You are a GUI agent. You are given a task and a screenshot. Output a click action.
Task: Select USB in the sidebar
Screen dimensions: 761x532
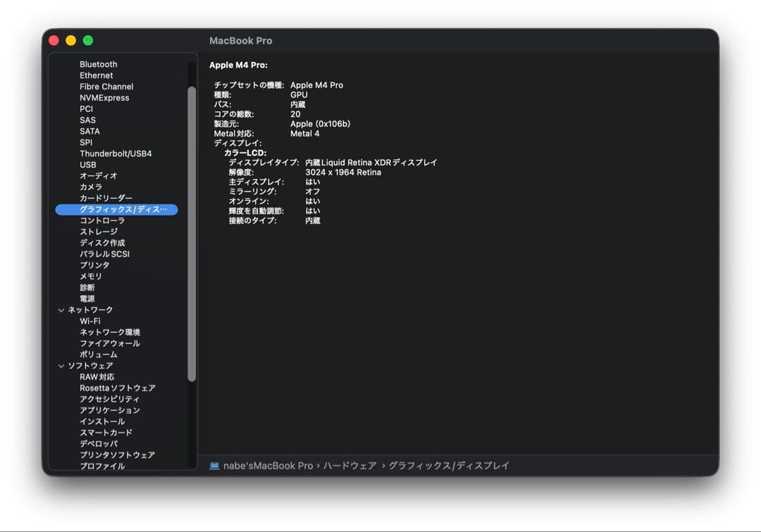tap(88, 165)
